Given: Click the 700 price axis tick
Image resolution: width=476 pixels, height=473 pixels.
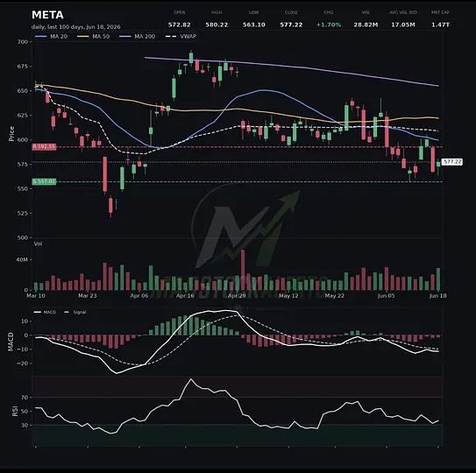Looking at the screenshot, I should (x=23, y=42).
